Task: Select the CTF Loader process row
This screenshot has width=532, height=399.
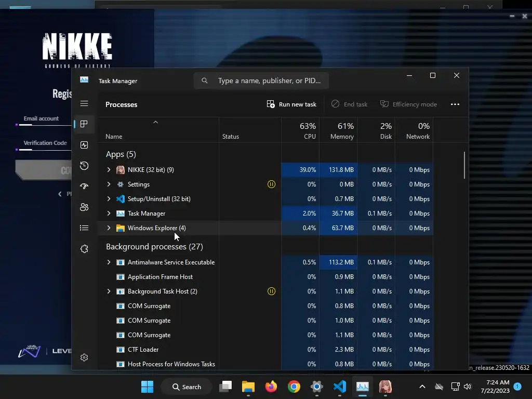Action: pos(265,350)
